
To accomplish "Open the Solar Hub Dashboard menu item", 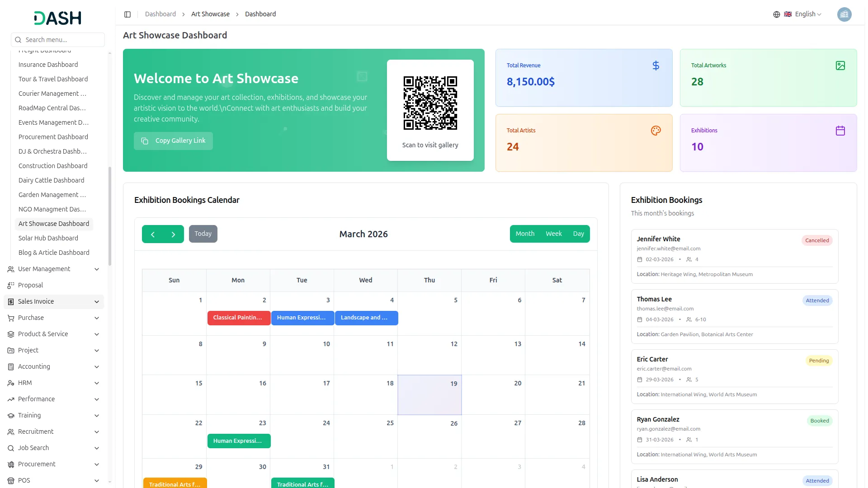I will click(x=48, y=238).
